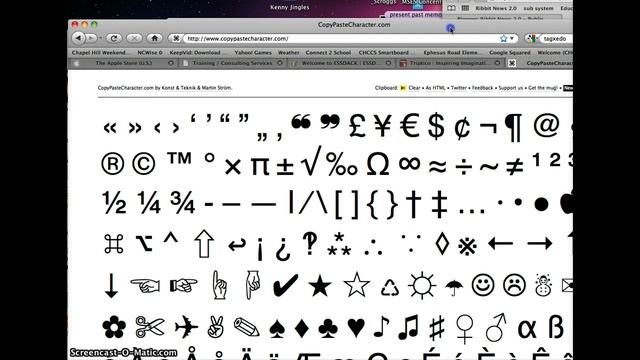The width and height of the screenshot is (640, 360).
Task: Copy the beamed music notes ♫
Action: [409, 327]
